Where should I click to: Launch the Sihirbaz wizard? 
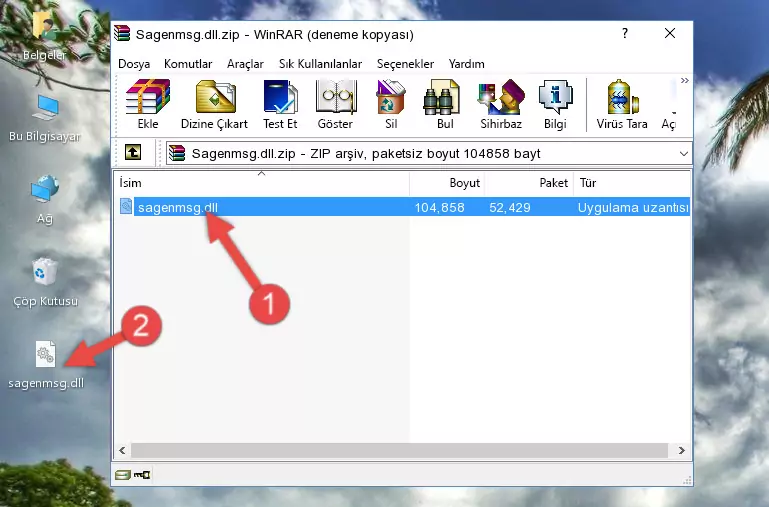point(501,104)
